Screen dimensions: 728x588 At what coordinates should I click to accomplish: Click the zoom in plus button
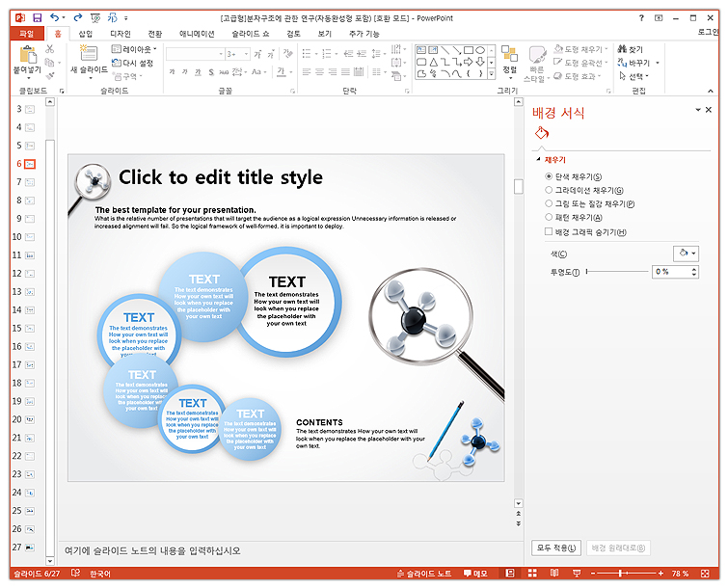661,574
